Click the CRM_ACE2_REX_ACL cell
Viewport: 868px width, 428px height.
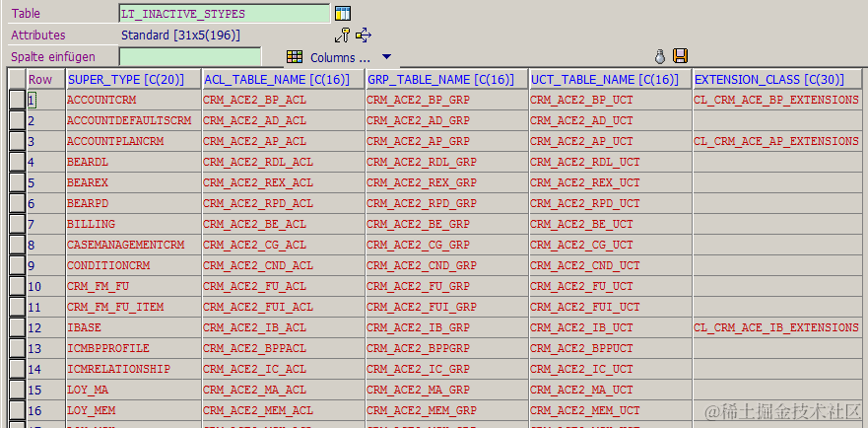[283, 183]
